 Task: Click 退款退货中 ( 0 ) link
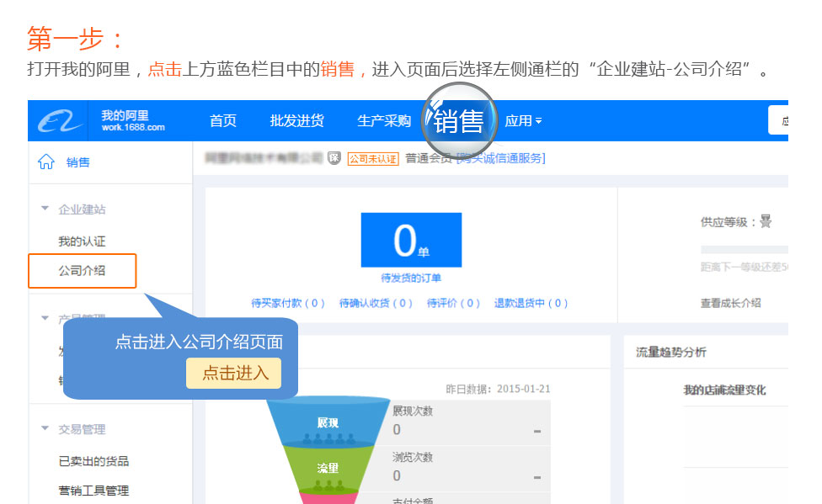click(531, 304)
